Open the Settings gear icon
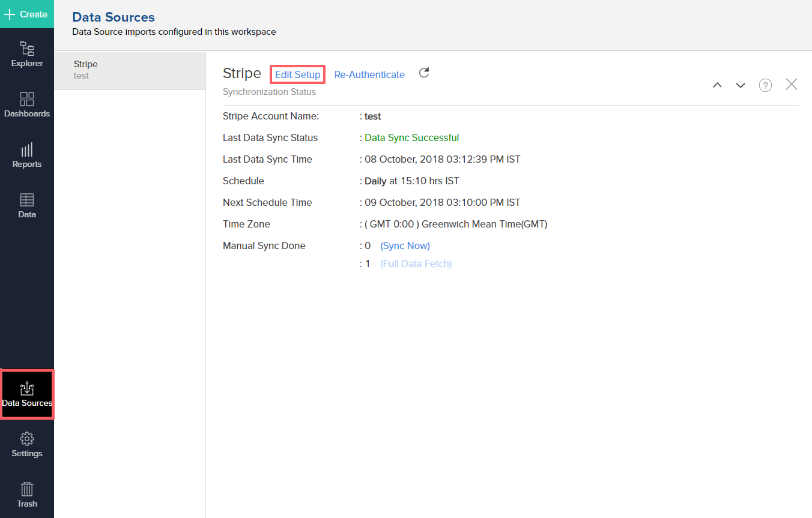The image size is (812, 518). [27, 444]
